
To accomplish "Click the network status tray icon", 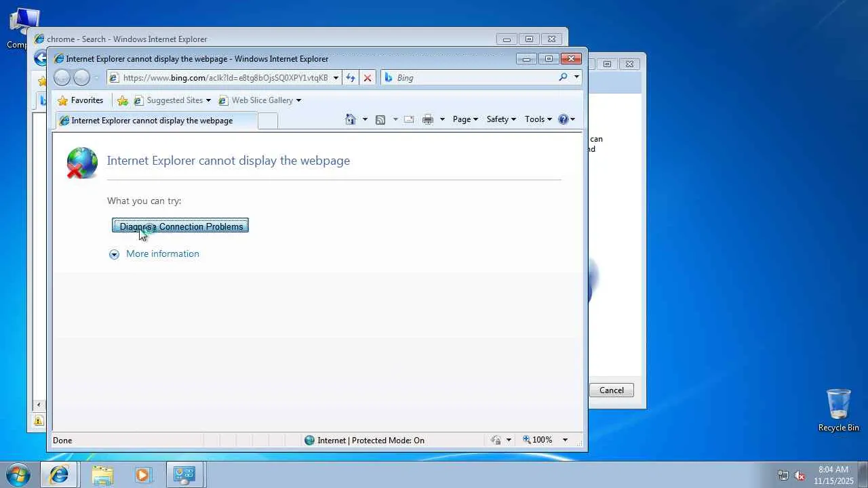I will click(x=783, y=475).
